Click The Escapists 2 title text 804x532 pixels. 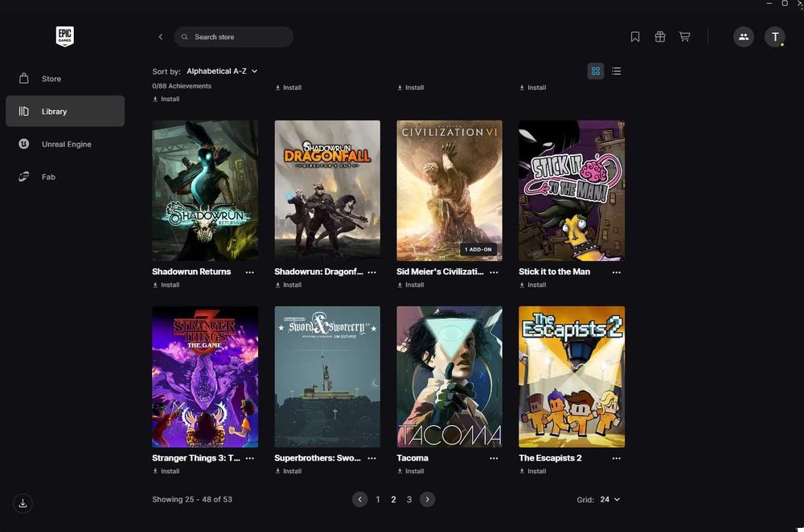point(550,458)
